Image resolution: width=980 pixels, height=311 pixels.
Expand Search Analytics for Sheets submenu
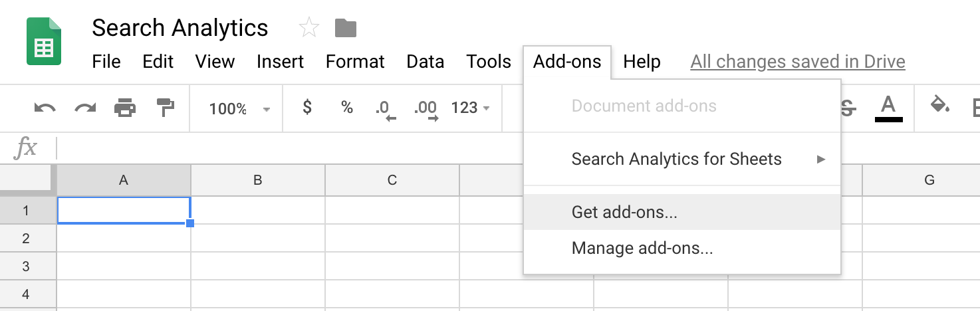click(x=683, y=159)
